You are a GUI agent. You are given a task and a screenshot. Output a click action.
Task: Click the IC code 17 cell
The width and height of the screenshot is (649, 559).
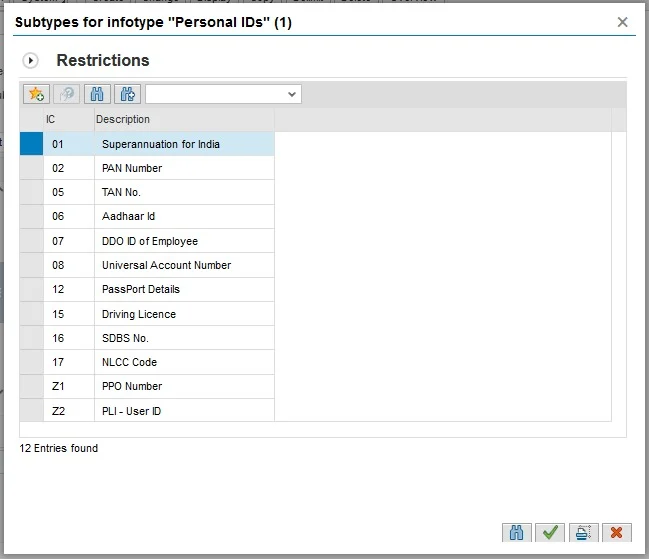coord(69,362)
